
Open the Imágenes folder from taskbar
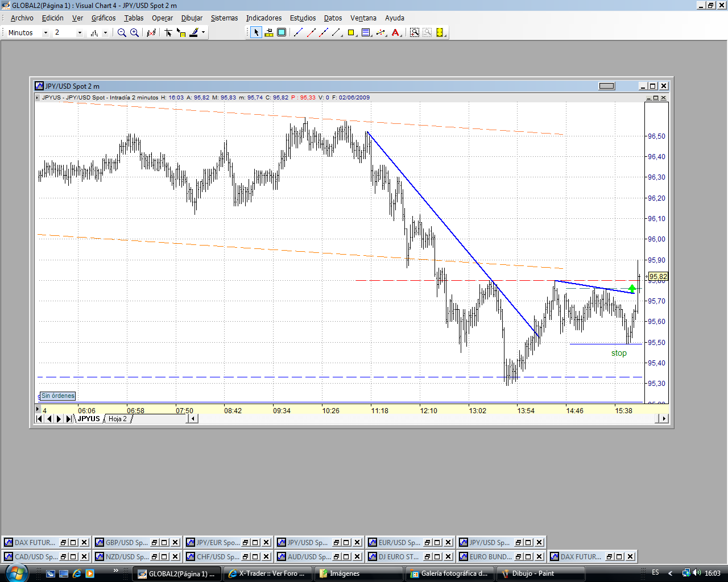coord(358,573)
